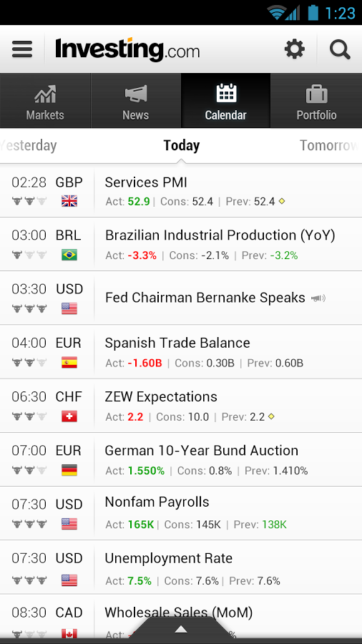Open the Nonfam Payrolls event
This screenshot has height=644, width=362.
181,513
